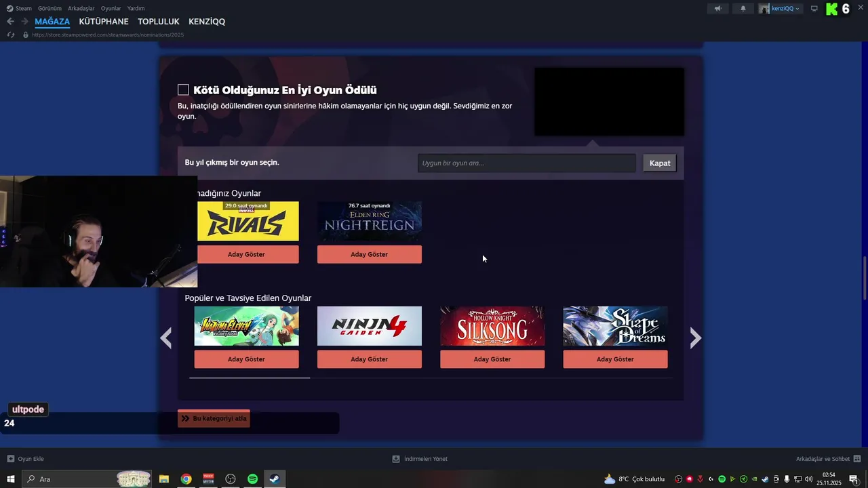Click the carousel horizontal scroll indicator
The image size is (868, 488).
(250, 378)
